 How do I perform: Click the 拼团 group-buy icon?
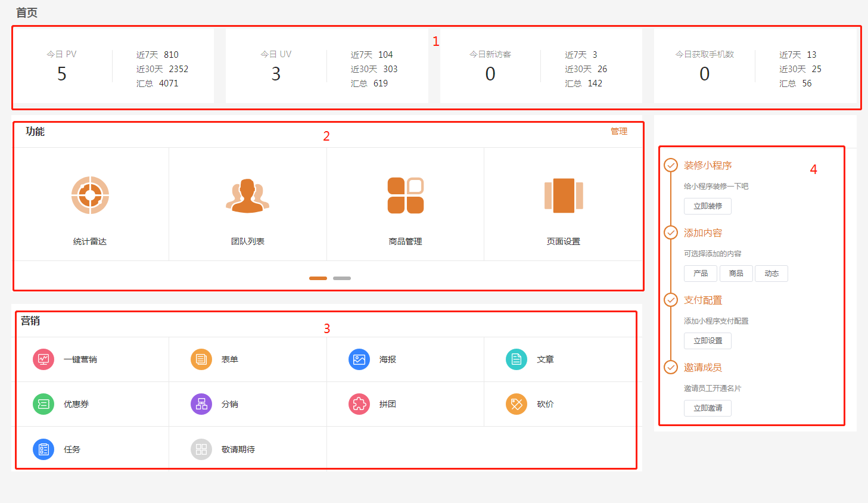pos(359,404)
